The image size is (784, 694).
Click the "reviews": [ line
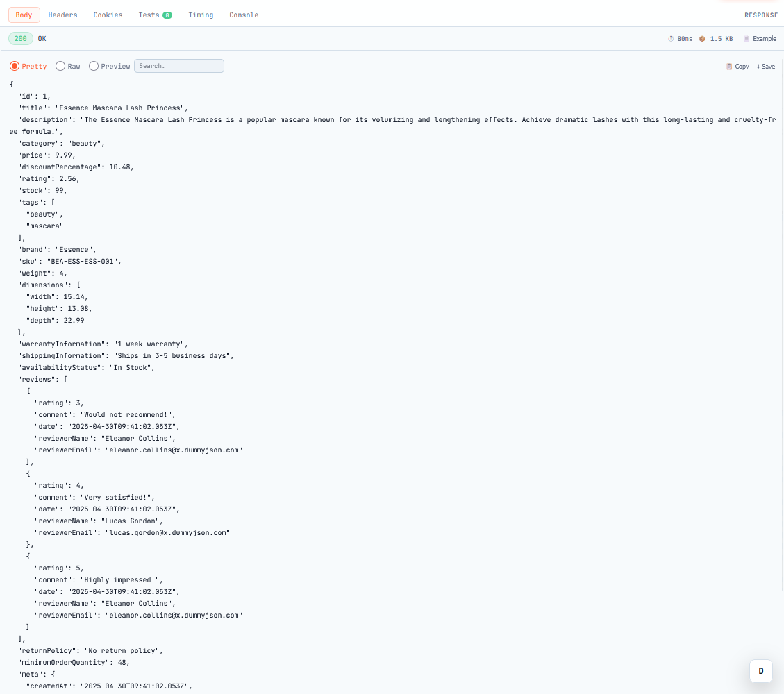click(42, 379)
